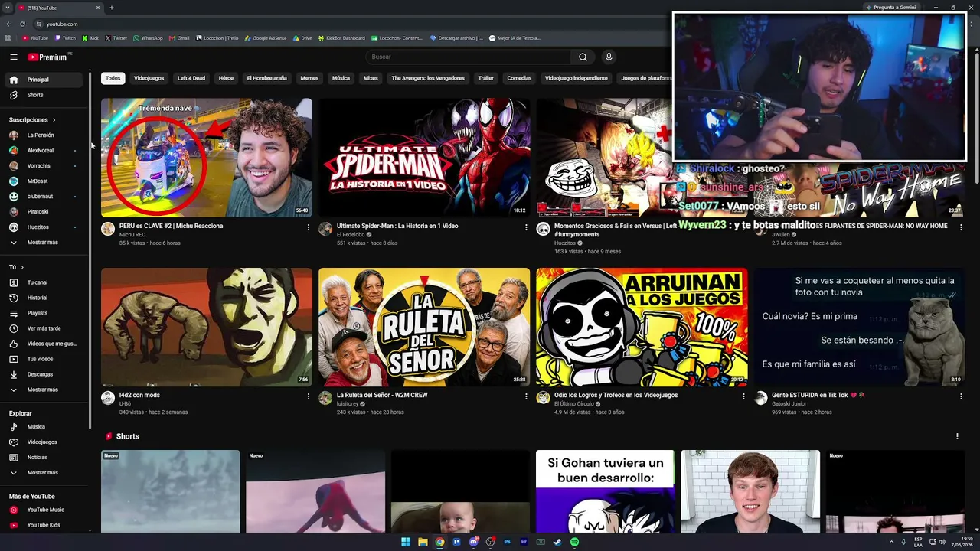Open Ver más tarde list
980x551 pixels.
coord(44,328)
